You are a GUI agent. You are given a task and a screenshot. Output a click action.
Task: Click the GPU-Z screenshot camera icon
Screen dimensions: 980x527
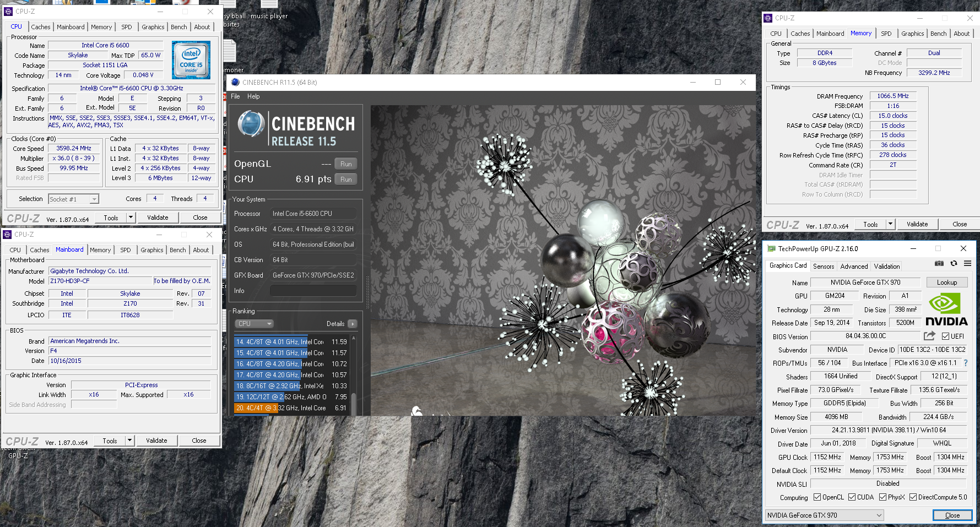(939, 264)
